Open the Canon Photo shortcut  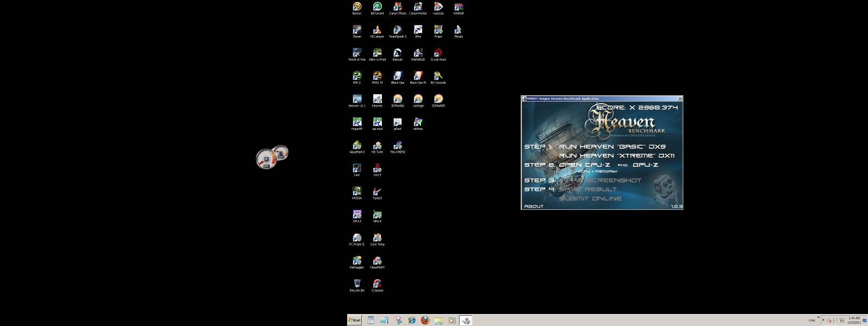[398, 8]
